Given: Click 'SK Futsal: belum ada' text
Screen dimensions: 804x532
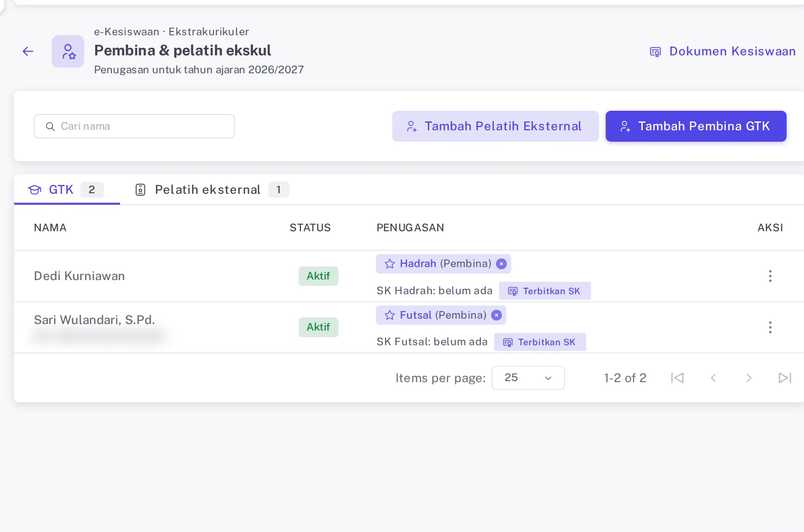Looking at the screenshot, I should [432, 342].
